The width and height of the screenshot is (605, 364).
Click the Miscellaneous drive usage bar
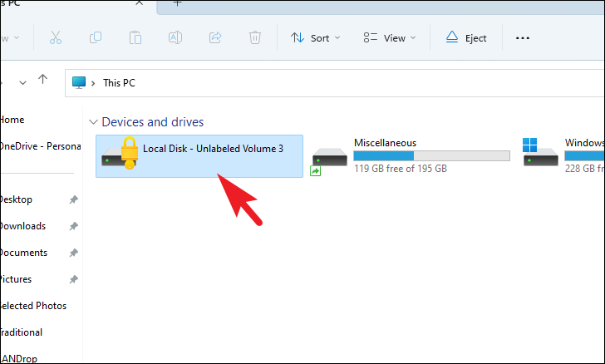click(x=432, y=156)
